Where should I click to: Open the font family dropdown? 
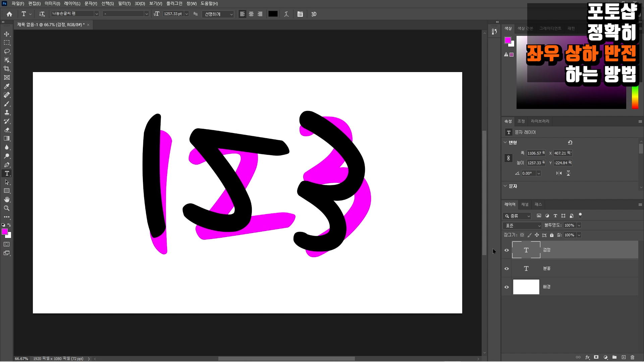point(96,14)
